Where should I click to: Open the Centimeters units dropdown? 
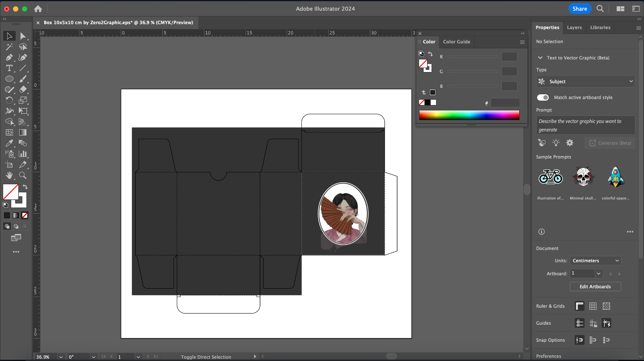click(x=595, y=261)
